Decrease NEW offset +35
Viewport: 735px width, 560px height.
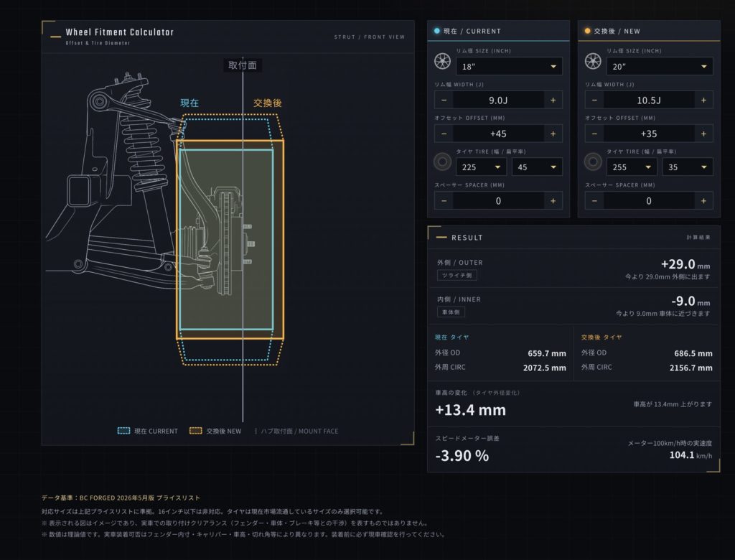[x=594, y=134]
